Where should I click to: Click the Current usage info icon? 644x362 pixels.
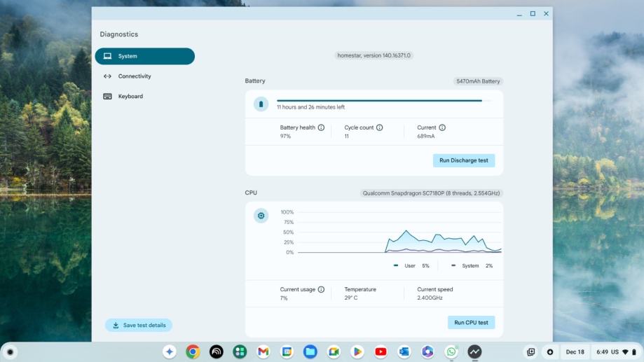point(321,289)
